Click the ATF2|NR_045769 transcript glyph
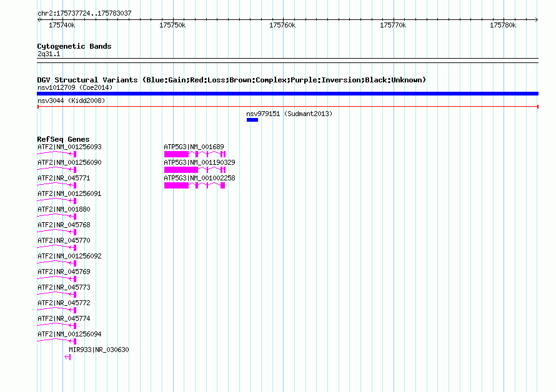 tap(57, 278)
